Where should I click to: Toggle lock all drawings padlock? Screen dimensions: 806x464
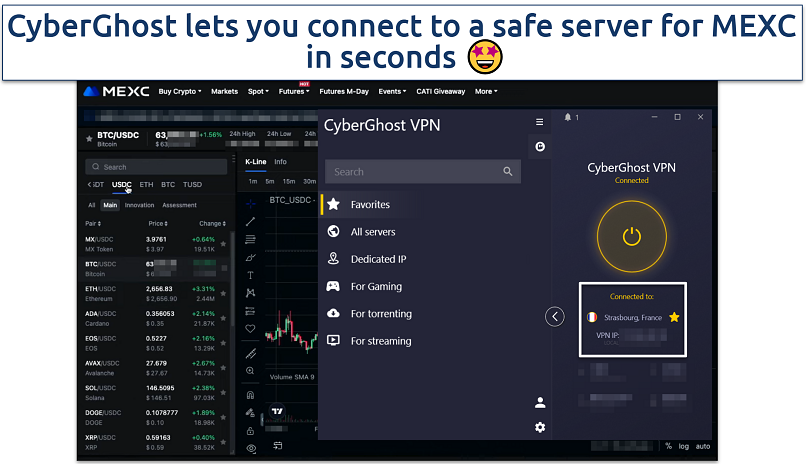pyautogui.click(x=250, y=431)
